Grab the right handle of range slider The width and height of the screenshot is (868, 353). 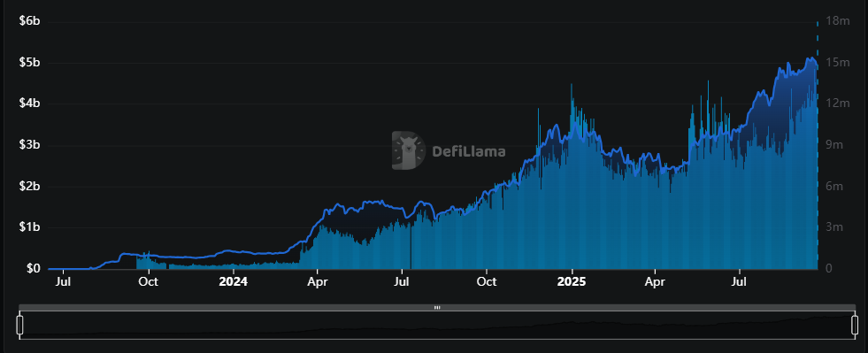[x=855, y=325]
